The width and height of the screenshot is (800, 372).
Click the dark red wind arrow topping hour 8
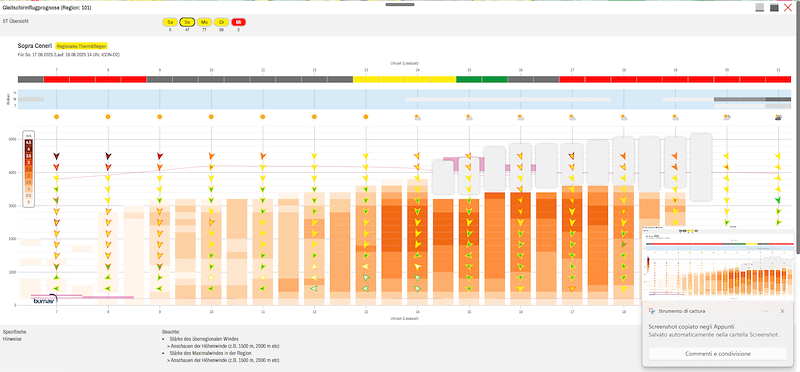click(x=108, y=156)
